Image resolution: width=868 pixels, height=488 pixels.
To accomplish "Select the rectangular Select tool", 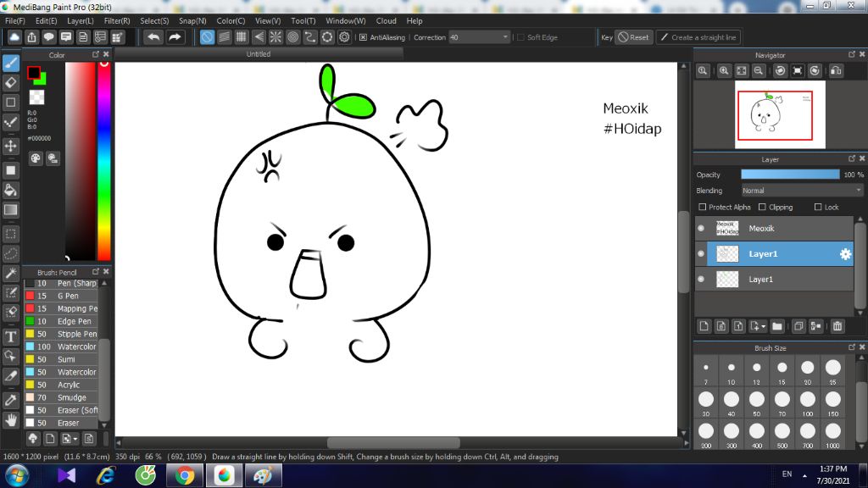I will [x=10, y=234].
